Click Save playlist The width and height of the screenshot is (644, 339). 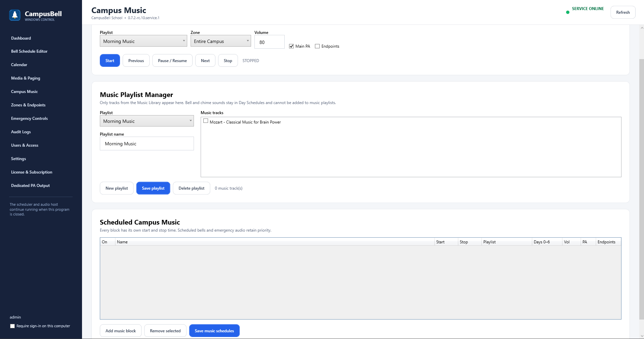[153, 188]
